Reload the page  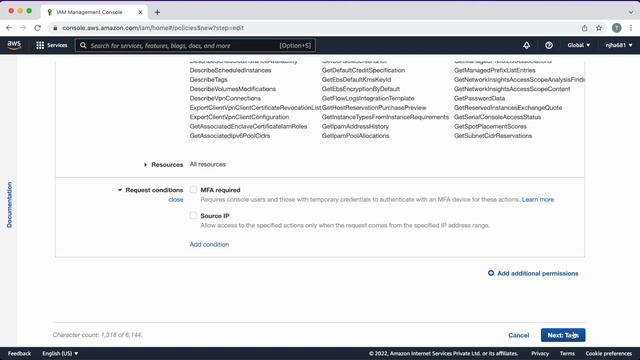pyautogui.click(x=38, y=28)
